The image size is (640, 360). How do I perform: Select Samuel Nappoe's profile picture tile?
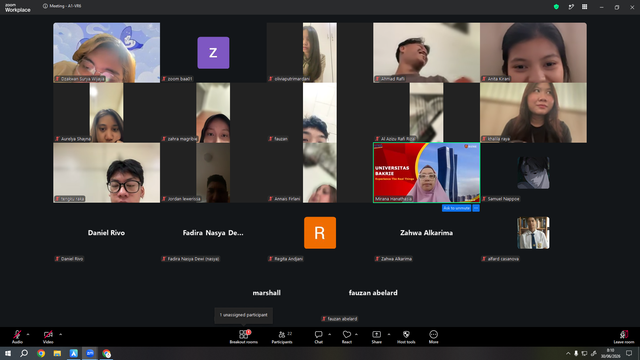(533, 173)
